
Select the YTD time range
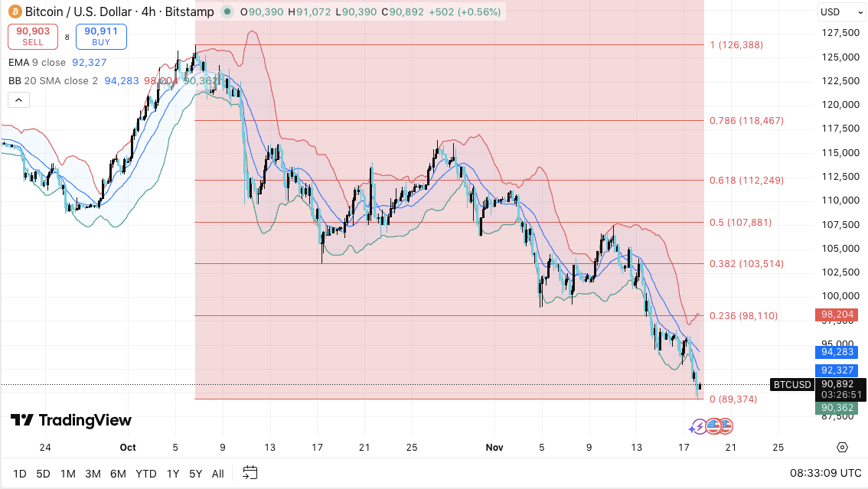pyautogui.click(x=146, y=474)
